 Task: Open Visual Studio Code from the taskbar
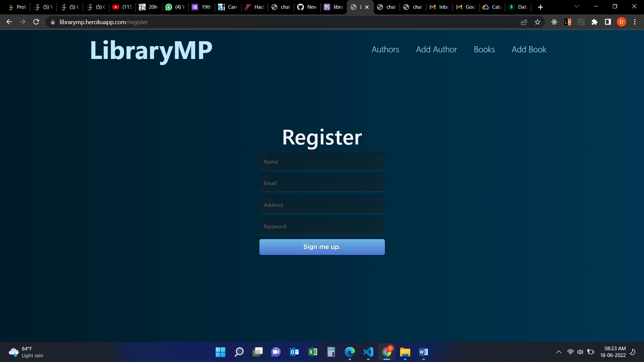pyautogui.click(x=368, y=352)
